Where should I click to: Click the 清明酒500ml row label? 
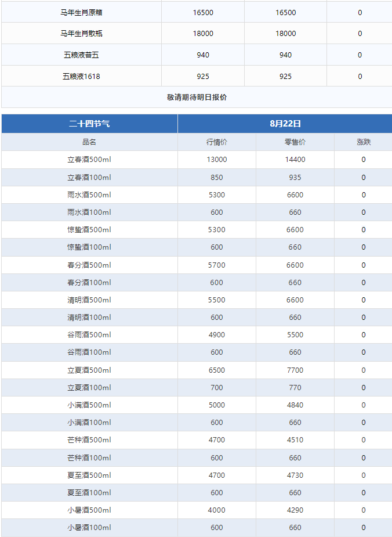pyautogui.click(x=89, y=300)
